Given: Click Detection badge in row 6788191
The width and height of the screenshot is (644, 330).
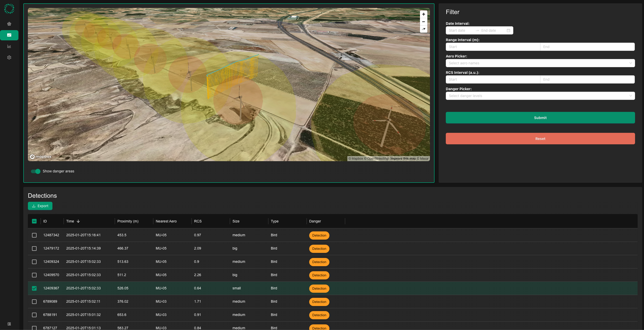Looking at the screenshot, I should coord(319,315).
